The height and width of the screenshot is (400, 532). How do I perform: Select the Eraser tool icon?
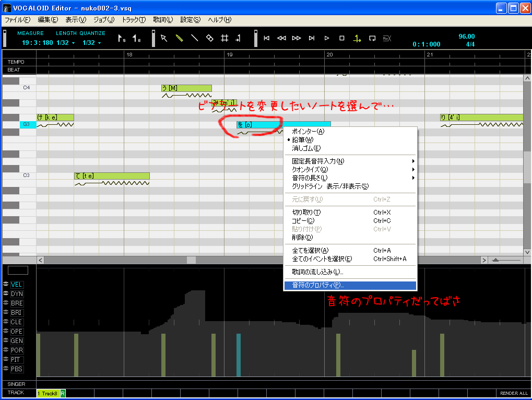[210, 38]
